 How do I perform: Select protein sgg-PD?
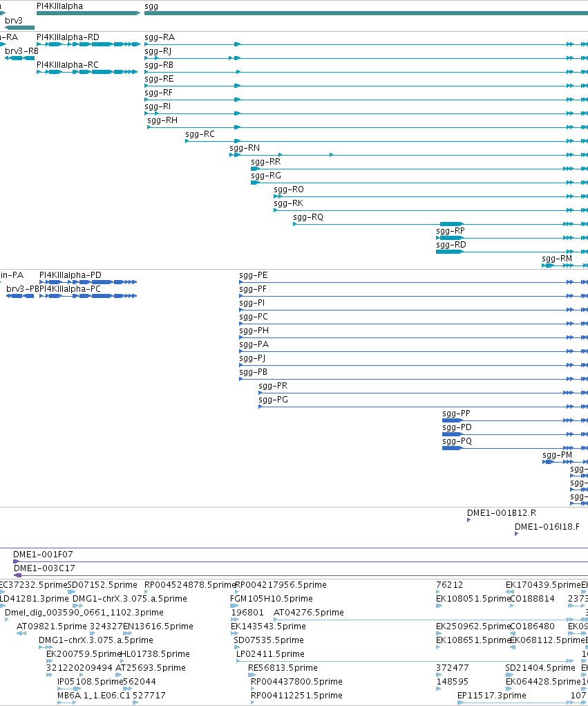tap(515, 434)
